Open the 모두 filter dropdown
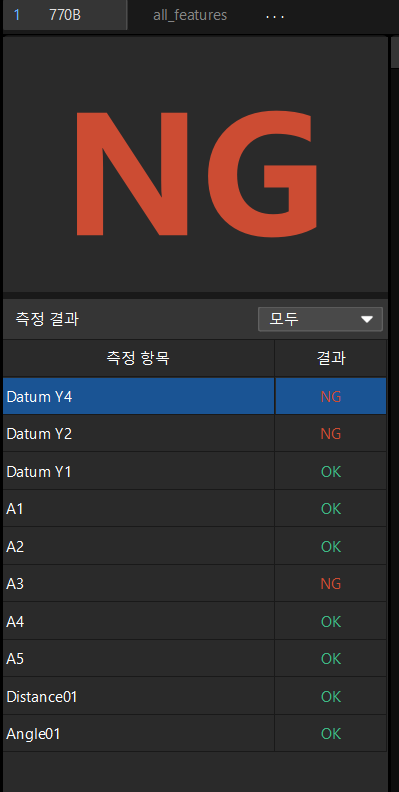 320,319
